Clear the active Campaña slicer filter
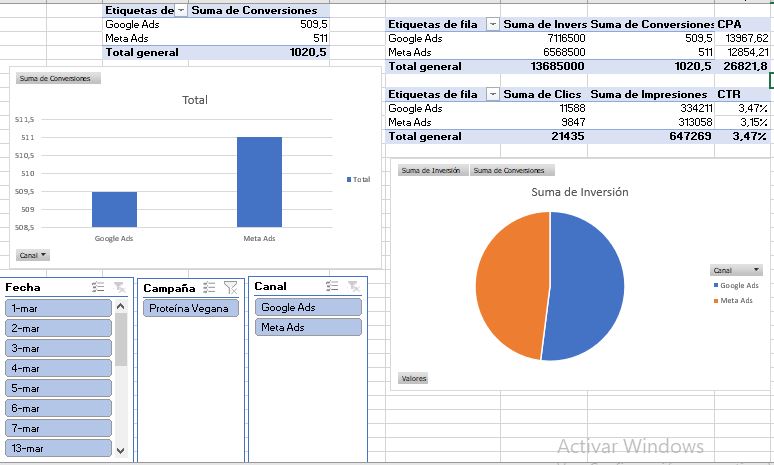 coord(231,287)
